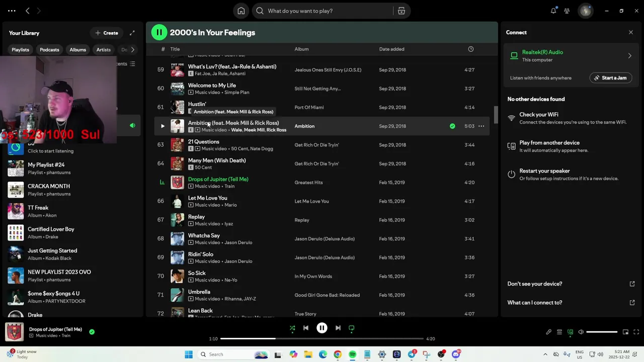
Task: Close the Connect panel
Action: tap(631, 32)
